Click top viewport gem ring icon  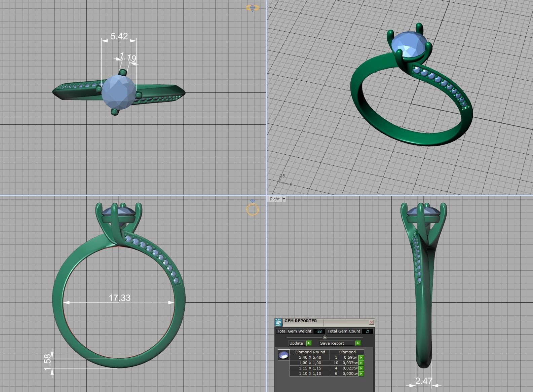point(252,8)
